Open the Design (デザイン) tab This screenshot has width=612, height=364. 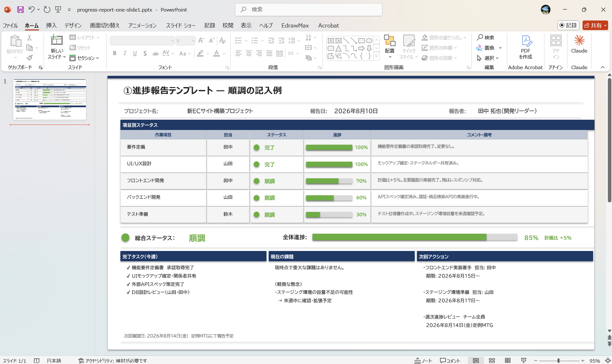(73, 25)
